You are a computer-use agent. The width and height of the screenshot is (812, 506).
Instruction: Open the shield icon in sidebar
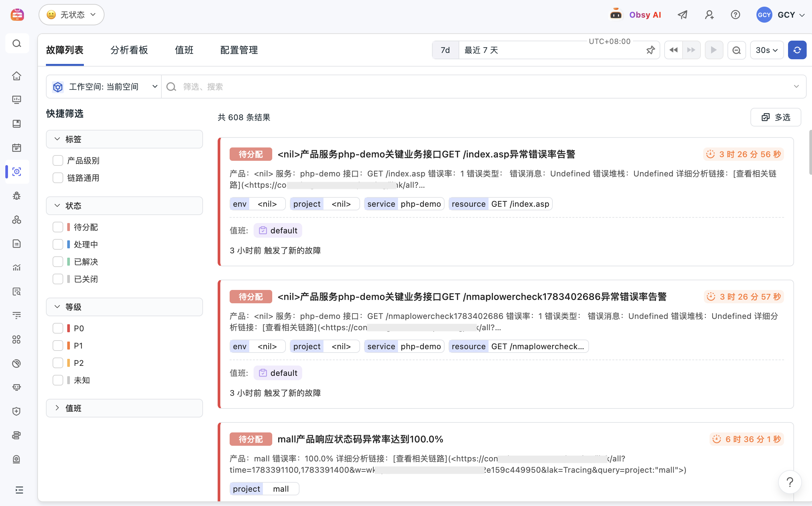[17, 411]
